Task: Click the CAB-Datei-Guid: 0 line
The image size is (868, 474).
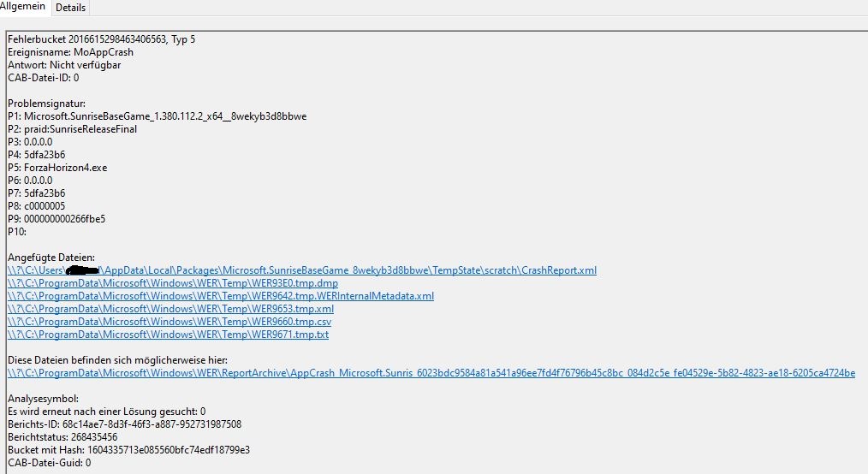Action: tap(50, 463)
